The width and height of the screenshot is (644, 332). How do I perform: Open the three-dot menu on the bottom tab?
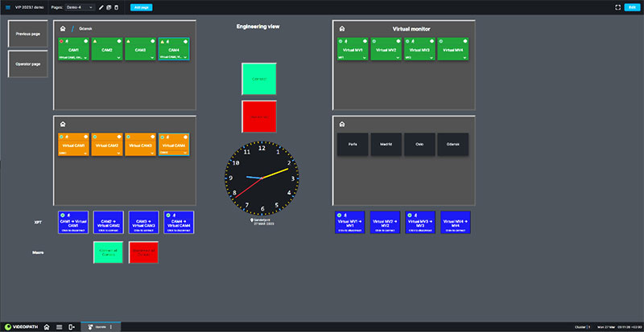click(x=111, y=326)
